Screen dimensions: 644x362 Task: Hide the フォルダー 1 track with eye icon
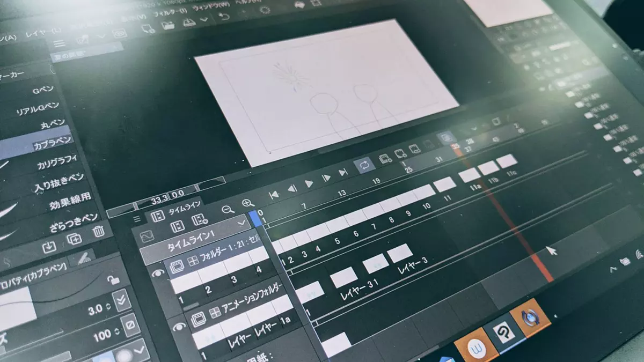click(x=158, y=274)
